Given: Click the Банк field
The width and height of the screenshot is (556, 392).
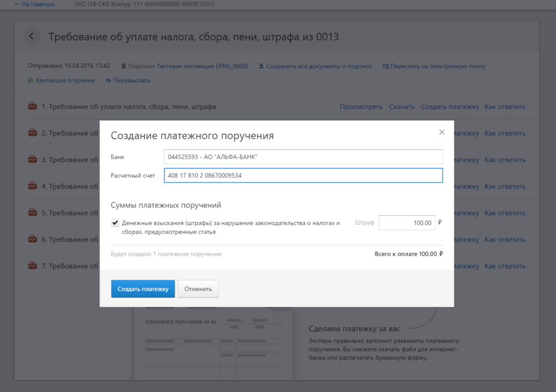Looking at the screenshot, I should [303, 157].
